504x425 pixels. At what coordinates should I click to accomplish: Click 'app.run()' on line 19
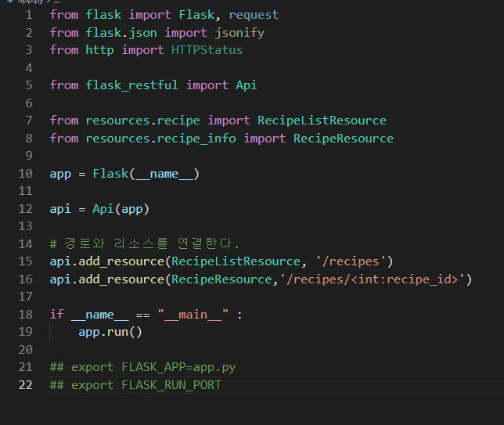110,332
